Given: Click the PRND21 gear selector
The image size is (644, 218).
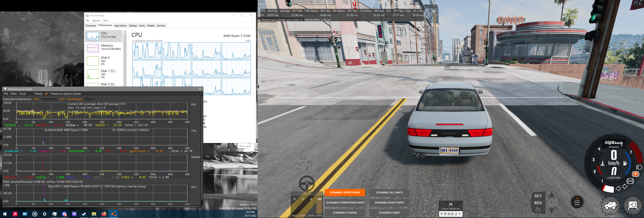Looking at the screenshot, I should 451,214.
